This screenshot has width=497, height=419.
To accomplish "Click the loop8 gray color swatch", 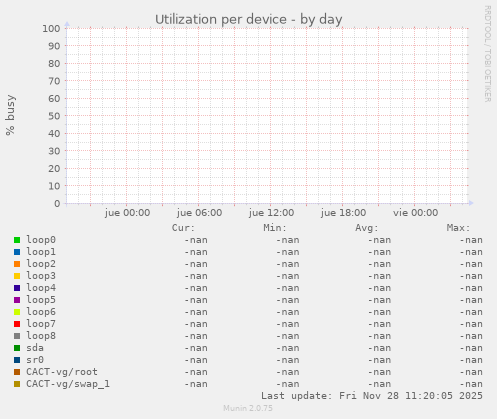I will 17,336.
